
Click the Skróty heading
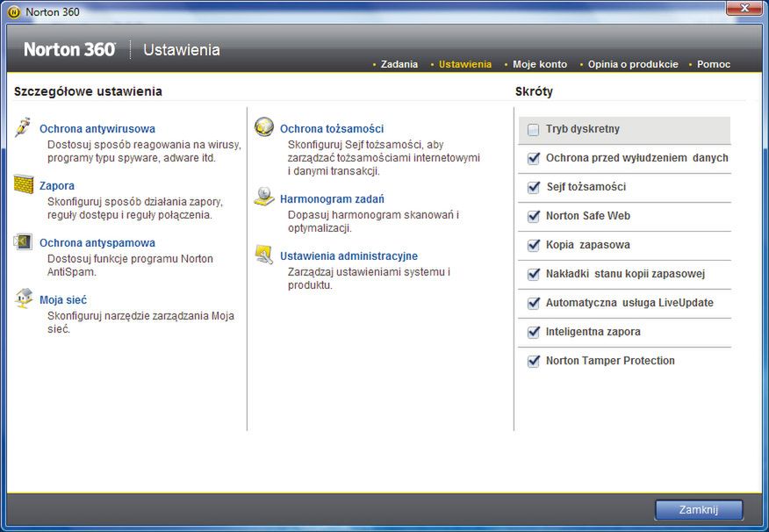pos(534,91)
